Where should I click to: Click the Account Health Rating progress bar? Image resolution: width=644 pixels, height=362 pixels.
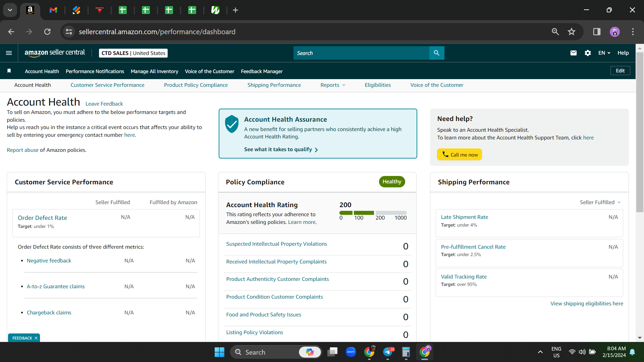[x=373, y=213]
